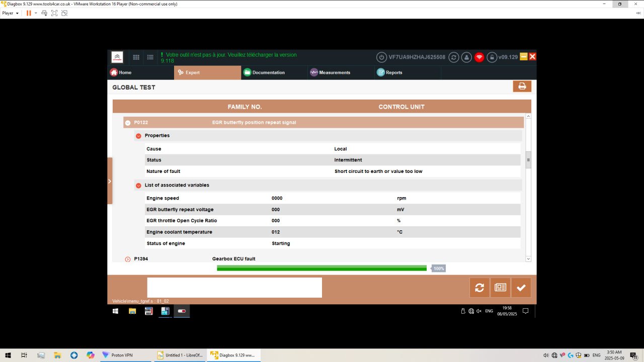This screenshot has height=362, width=644.
Task: Switch to Untitled 1 LibreOffice window
Action: pos(179,355)
